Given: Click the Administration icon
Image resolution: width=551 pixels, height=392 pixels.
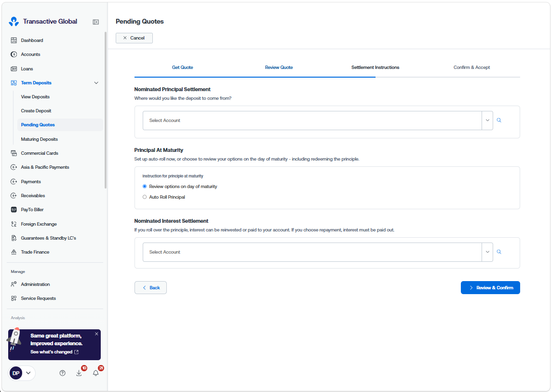Looking at the screenshot, I should 13,284.
